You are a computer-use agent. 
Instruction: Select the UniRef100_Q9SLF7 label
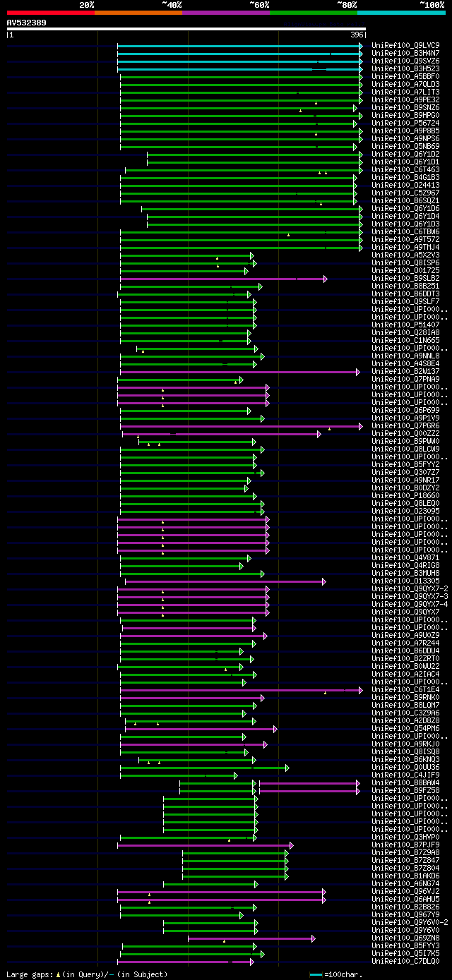[405, 301]
